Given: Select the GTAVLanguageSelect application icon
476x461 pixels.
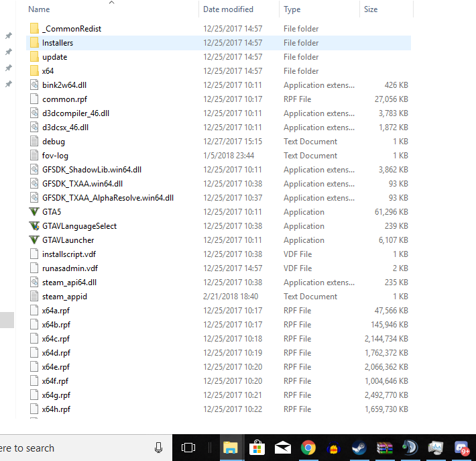Looking at the screenshot, I should [x=34, y=225].
